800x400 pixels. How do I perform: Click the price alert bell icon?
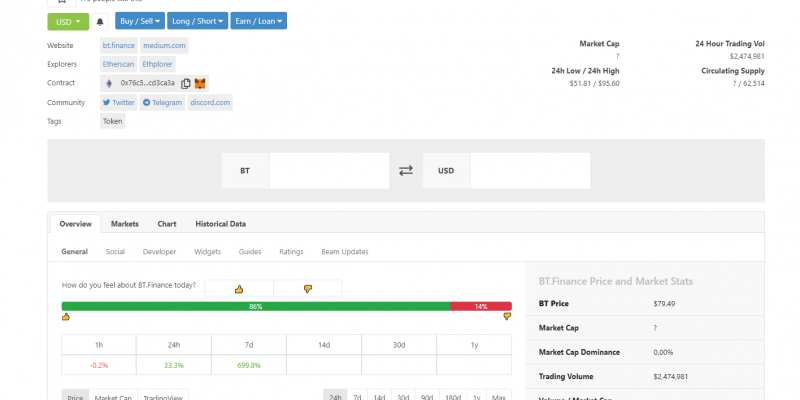tap(100, 21)
